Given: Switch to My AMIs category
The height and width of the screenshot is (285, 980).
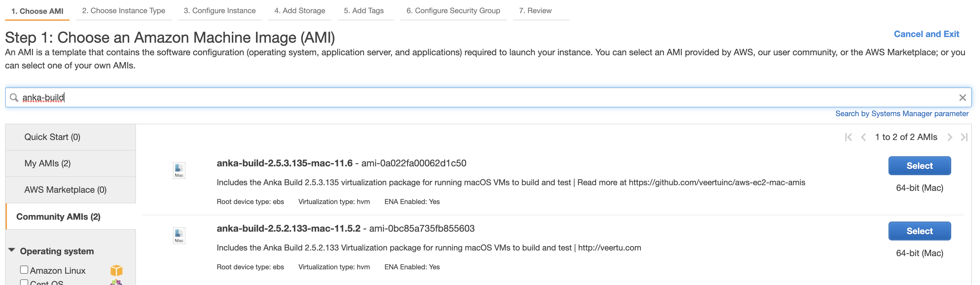Looking at the screenshot, I should [48, 164].
